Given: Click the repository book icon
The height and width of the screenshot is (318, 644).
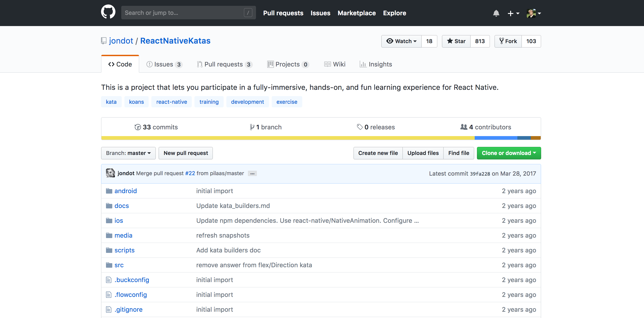Looking at the screenshot, I should tap(104, 41).
